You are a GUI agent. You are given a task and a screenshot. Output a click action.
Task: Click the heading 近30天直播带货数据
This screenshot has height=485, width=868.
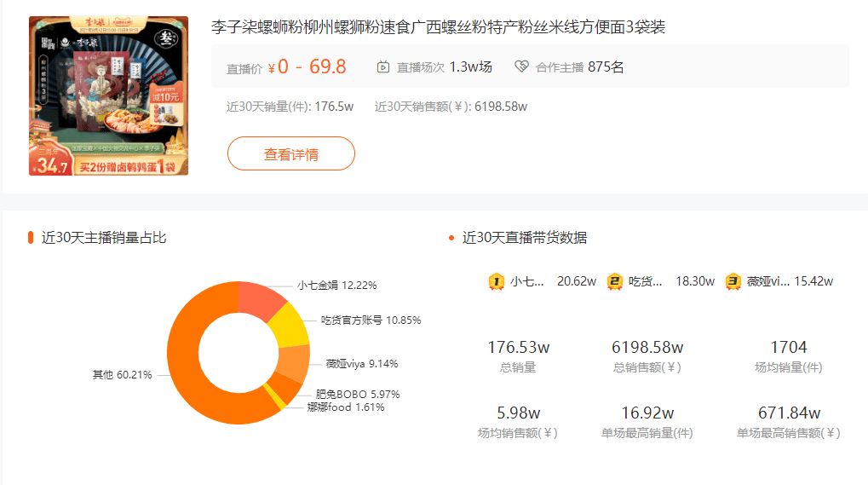524,238
